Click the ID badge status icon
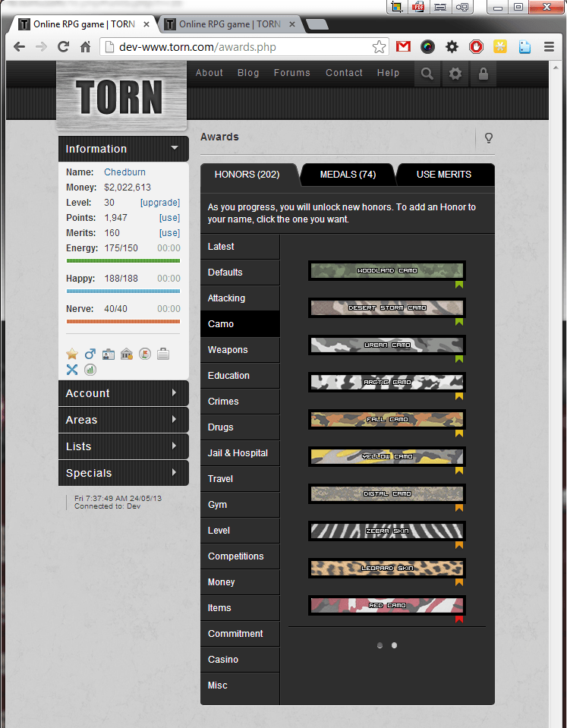Image resolution: width=567 pixels, height=728 pixels. click(x=109, y=355)
